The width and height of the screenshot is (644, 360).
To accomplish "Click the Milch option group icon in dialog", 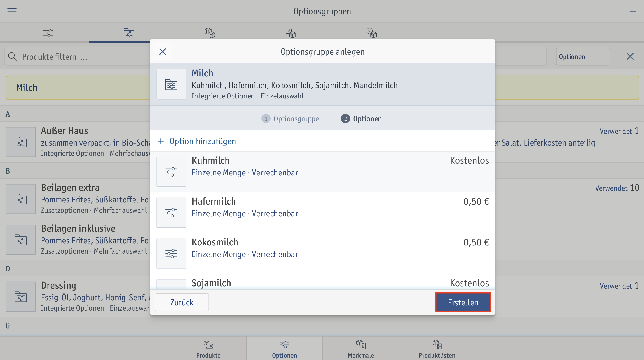I will tap(171, 84).
